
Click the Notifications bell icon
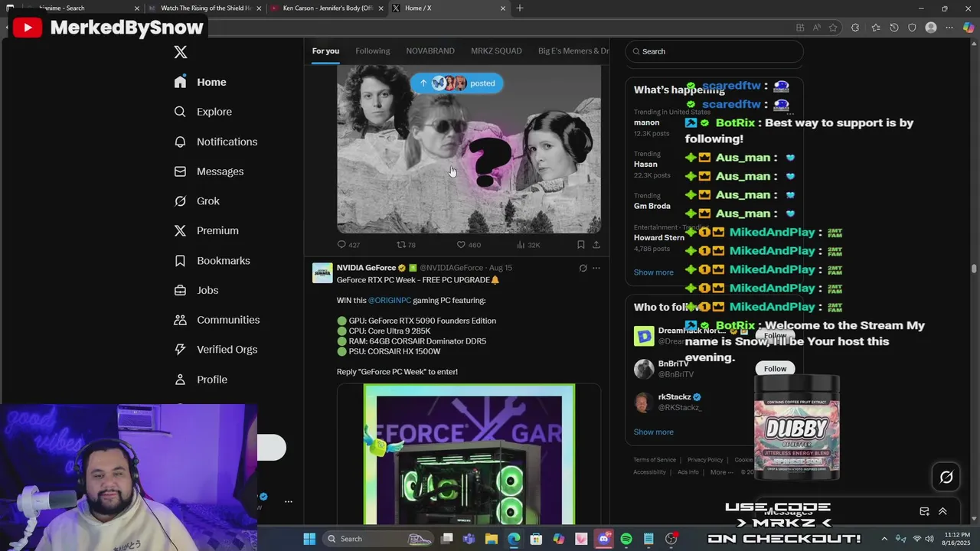click(180, 142)
